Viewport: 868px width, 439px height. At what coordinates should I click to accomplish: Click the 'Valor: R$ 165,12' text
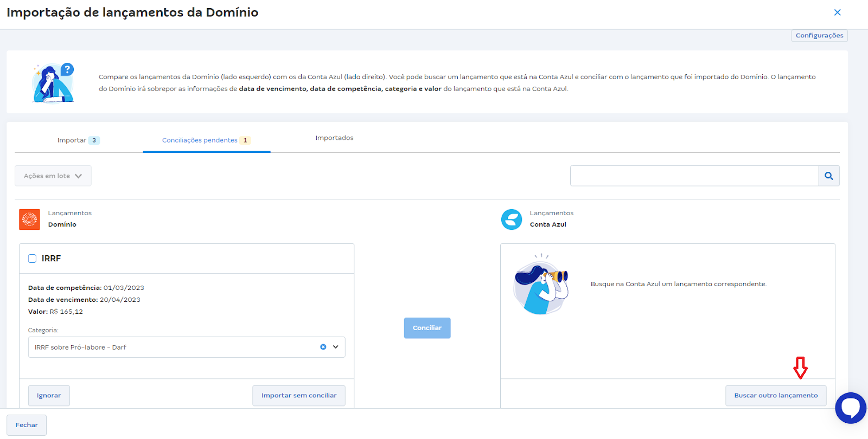[55, 312]
